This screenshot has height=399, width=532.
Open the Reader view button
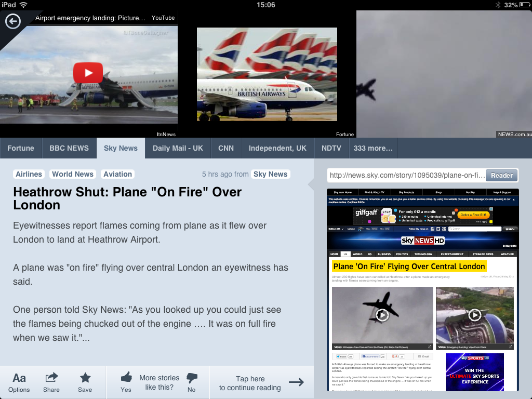tap(502, 176)
